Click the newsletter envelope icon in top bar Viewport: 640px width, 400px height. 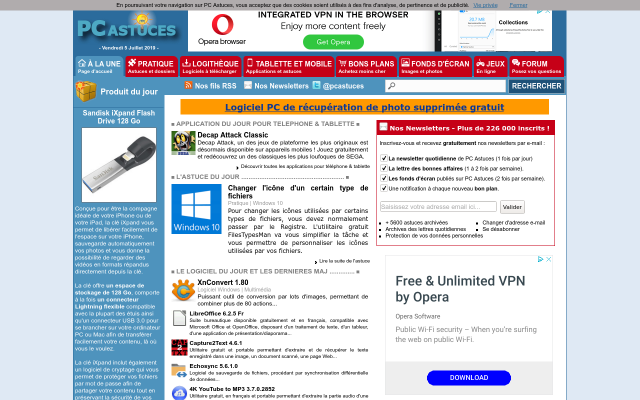(248, 85)
